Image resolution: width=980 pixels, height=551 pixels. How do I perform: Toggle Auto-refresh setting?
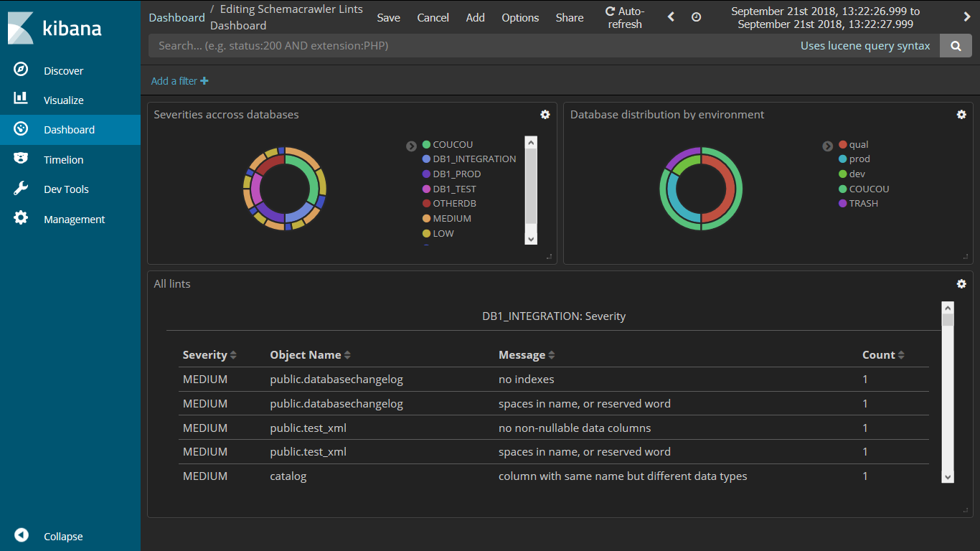point(625,17)
